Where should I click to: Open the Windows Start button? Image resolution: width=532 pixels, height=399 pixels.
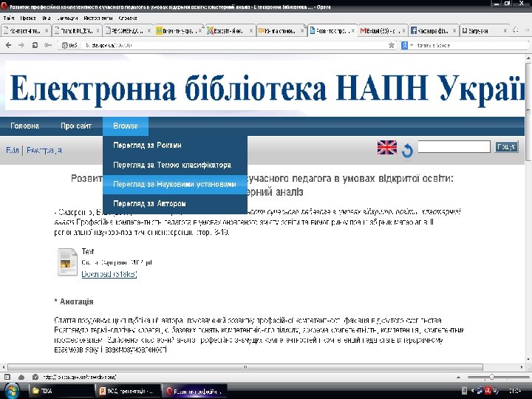pos(11,391)
